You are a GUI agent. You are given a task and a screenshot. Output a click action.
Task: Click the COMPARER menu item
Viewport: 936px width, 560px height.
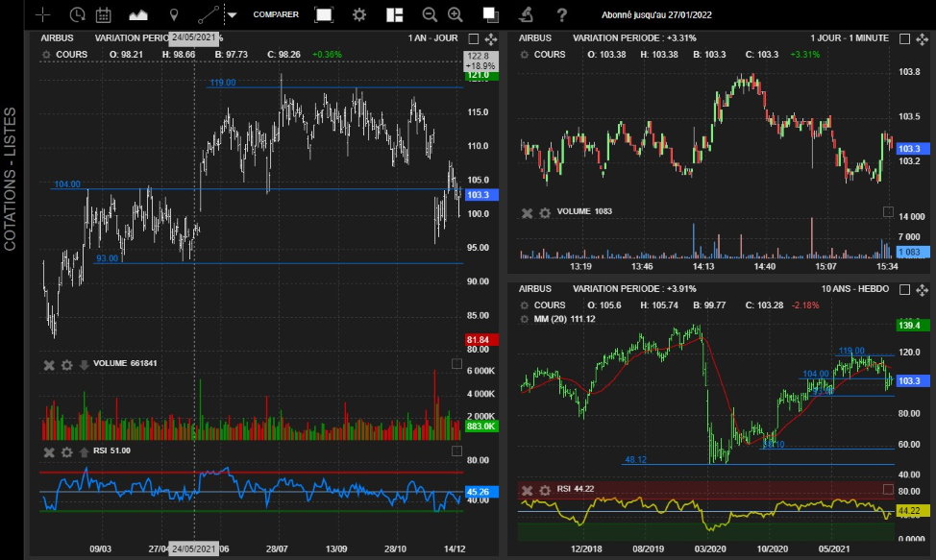pyautogui.click(x=276, y=14)
